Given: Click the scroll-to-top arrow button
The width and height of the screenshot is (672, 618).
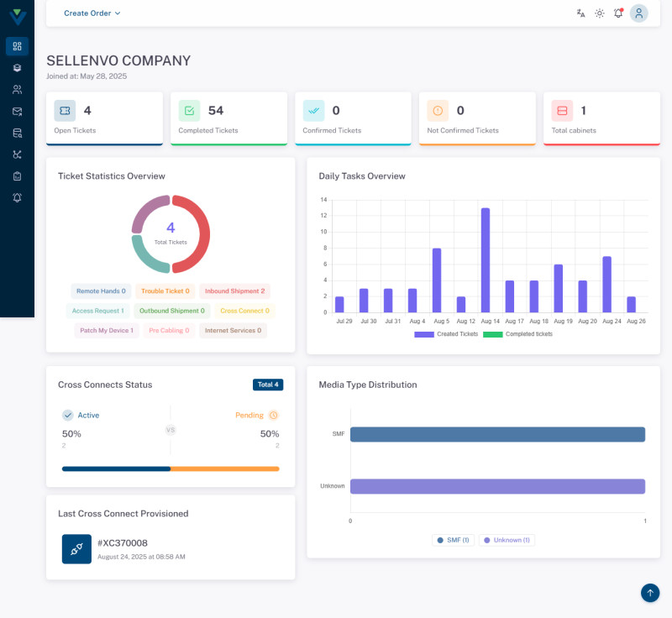Looking at the screenshot, I should pyautogui.click(x=649, y=593).
